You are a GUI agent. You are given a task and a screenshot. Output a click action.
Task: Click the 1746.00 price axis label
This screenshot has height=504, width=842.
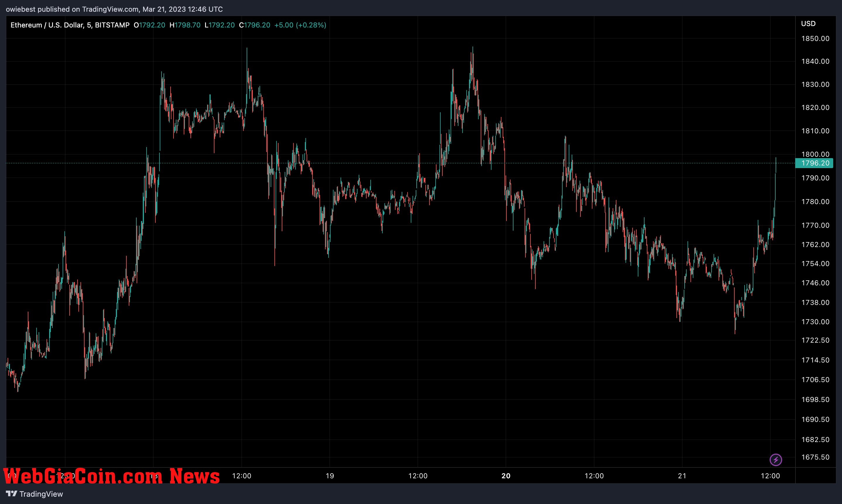(815, 283)
